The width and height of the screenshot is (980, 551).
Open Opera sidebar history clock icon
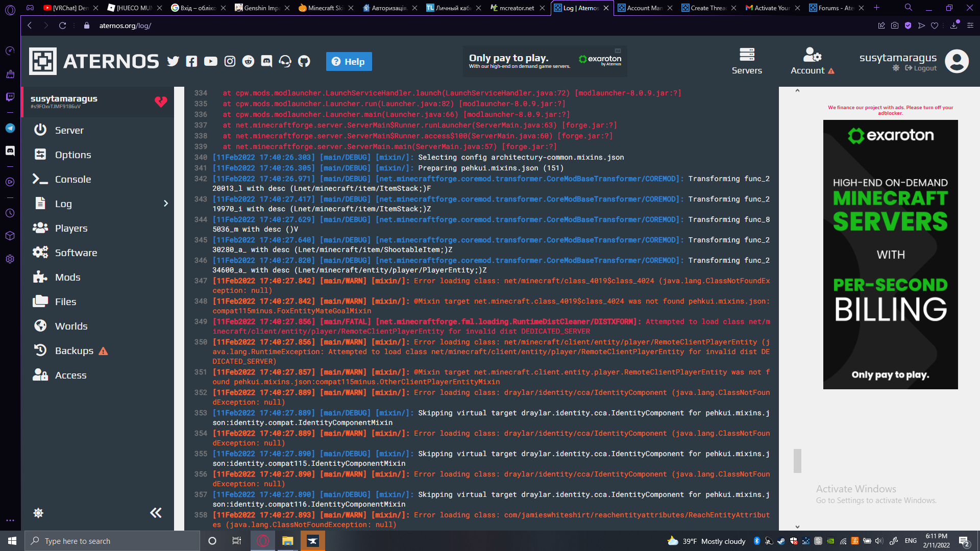tap(10, 213)
